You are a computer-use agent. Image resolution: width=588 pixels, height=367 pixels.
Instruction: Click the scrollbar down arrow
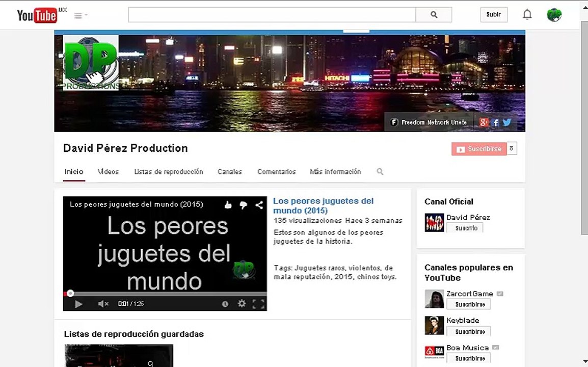[x=584, y=361]
